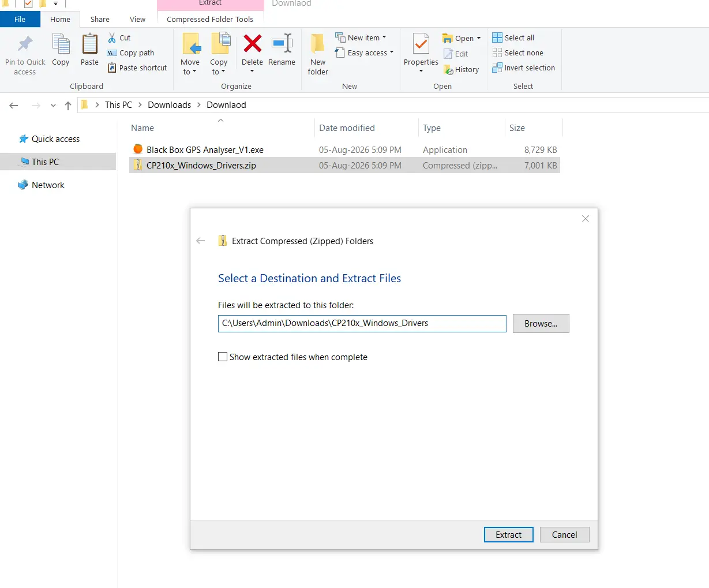This screenshot has height=588, width=709.
Task: Sort by Date modified column header
Action: 366,128
